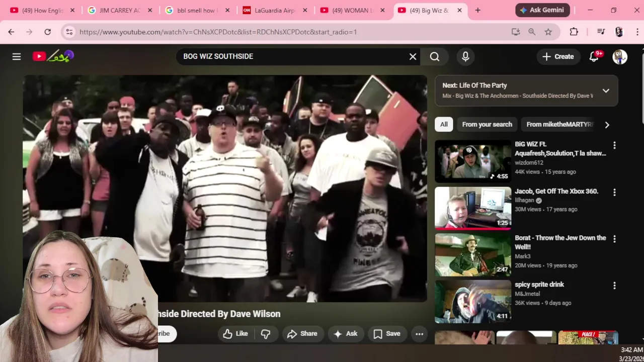Open the notifications bell
Screen dimensions: 644x362
594,56
